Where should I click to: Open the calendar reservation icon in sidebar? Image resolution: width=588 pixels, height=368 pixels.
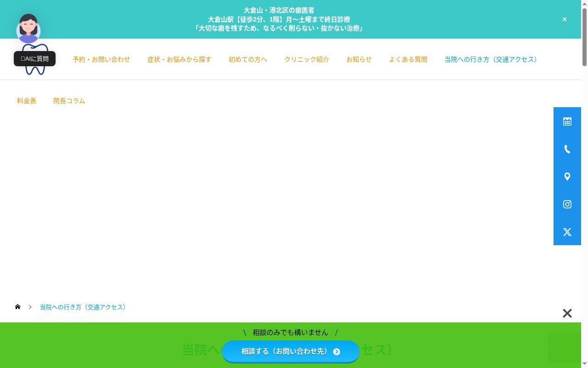[567, 121]
